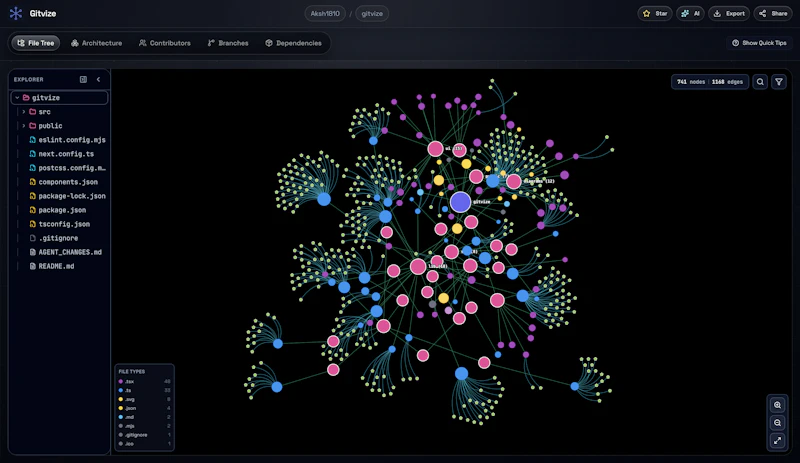Viewport: 800px width, 463px height.
Task: Select AGENT_CHANGES.md file name
Action: pos(70,252)
